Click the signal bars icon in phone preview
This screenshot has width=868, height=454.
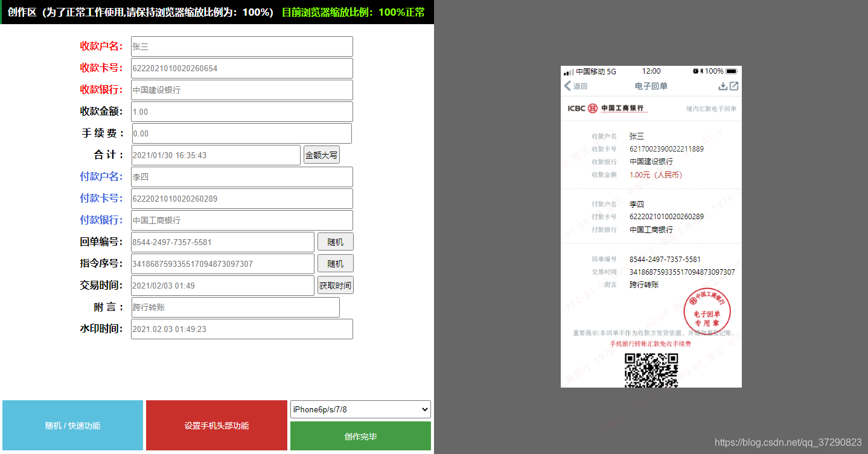click(569, 72)
